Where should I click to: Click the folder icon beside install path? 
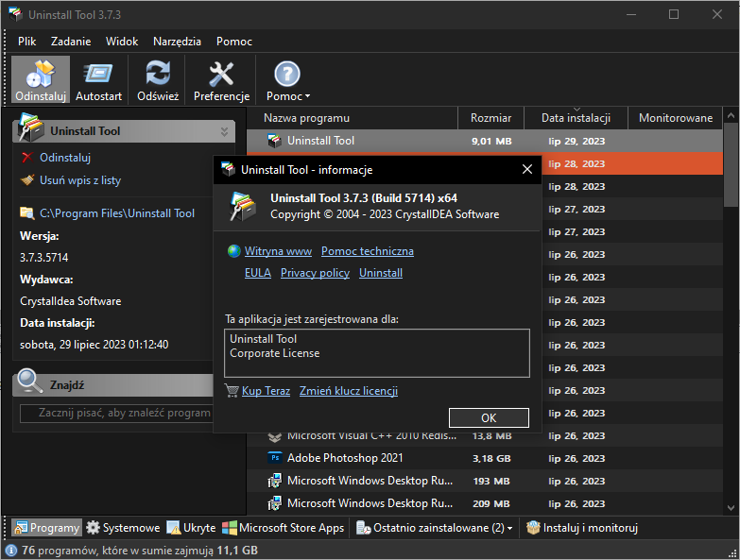26,213
